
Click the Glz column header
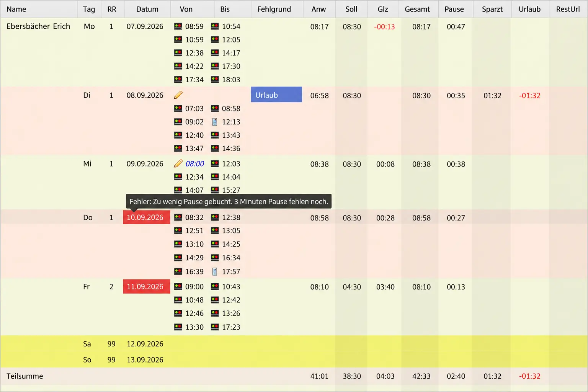[x=383, y=9]
